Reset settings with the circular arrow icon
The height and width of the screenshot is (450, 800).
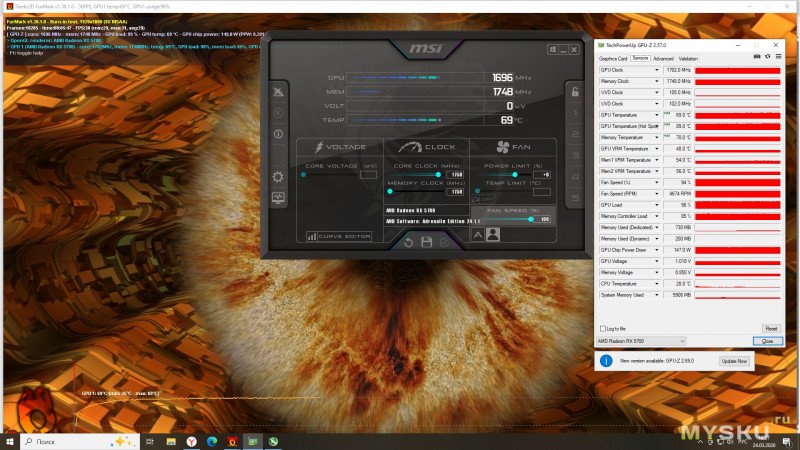(x=408, y=242)
